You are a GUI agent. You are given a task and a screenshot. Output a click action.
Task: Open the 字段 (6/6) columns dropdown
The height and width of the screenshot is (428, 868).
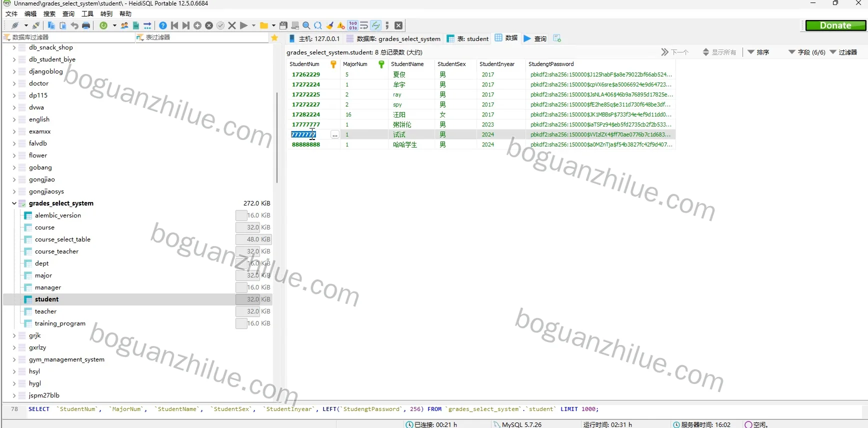(806, 52)
